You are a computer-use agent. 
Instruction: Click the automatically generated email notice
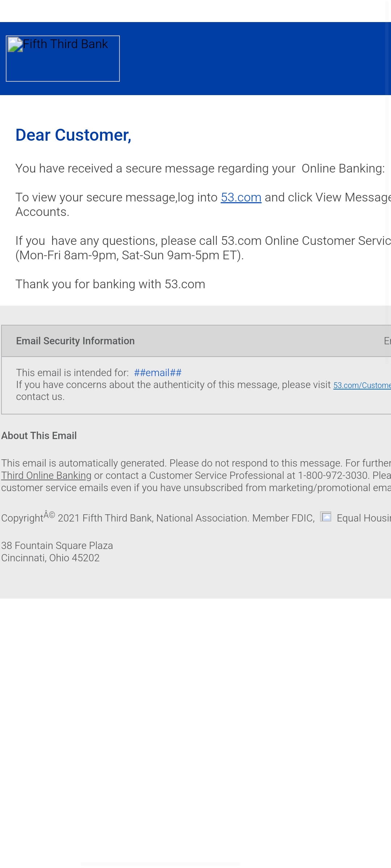click(x=170, y=463)
